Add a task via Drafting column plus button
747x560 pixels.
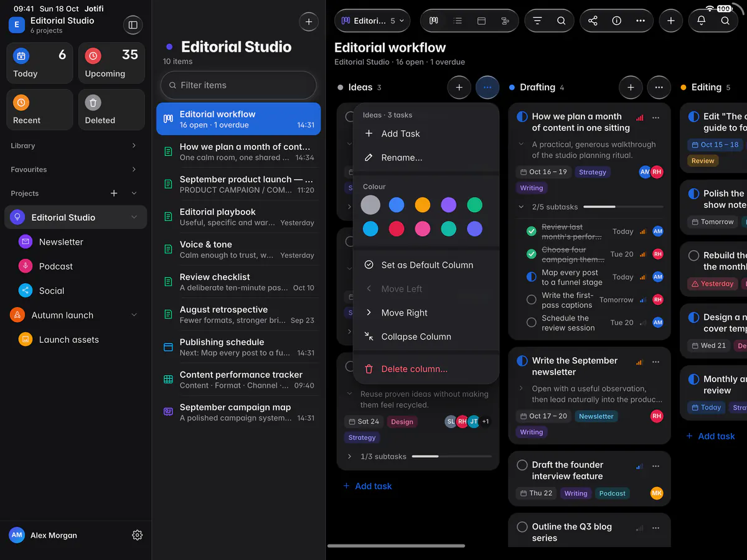click(x=631, y=88)
